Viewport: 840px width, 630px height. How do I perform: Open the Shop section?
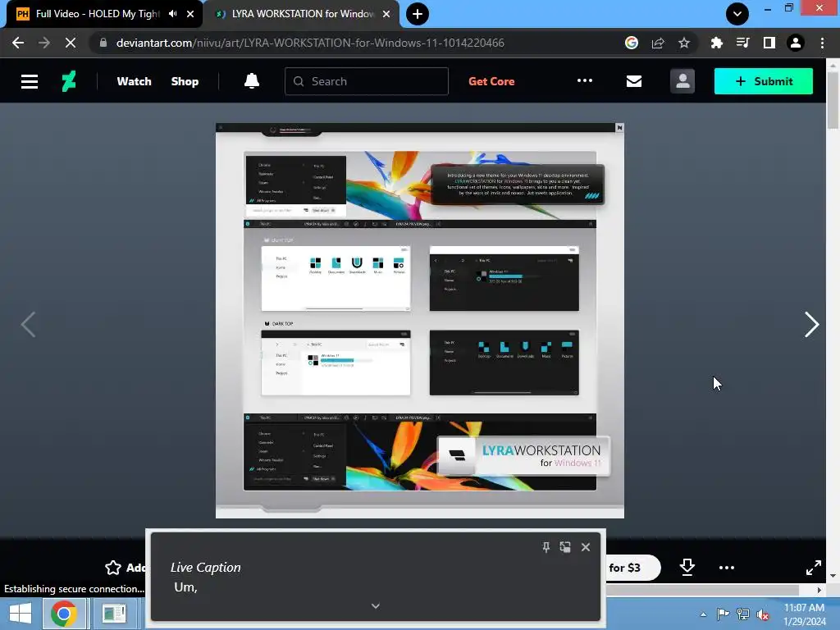pyautogui.click(x=185, y=81)
